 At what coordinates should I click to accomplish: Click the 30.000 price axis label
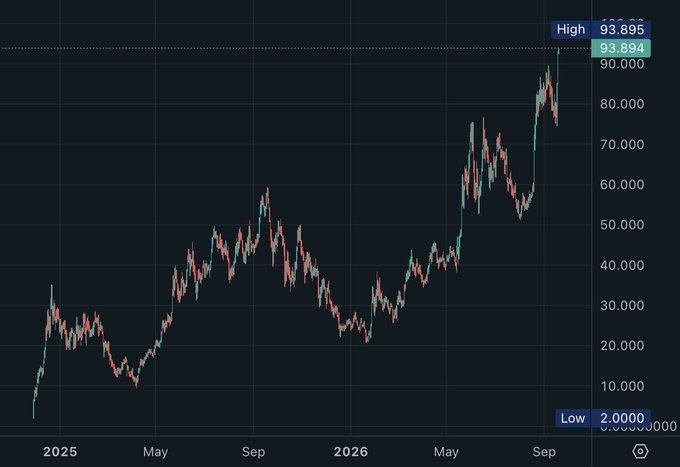[x=622, y=305]
